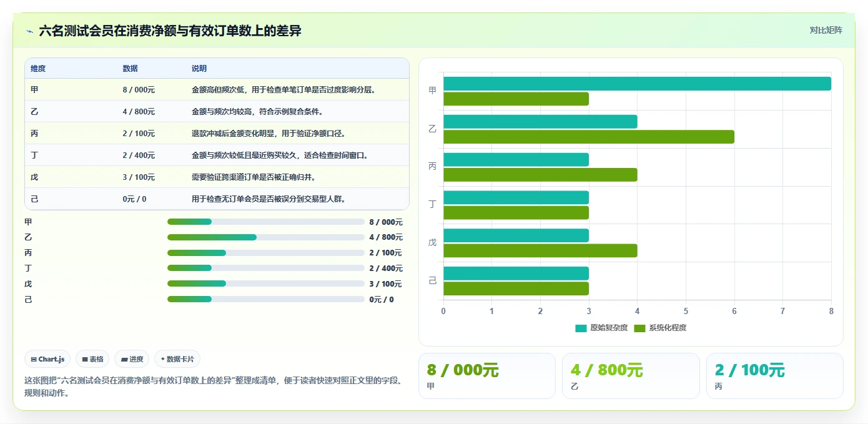Click the title 六名测试会员在消费净额与有效订单数上的差异
The image size is (868, 424).
pyautogui.click(x=170, y=31)
